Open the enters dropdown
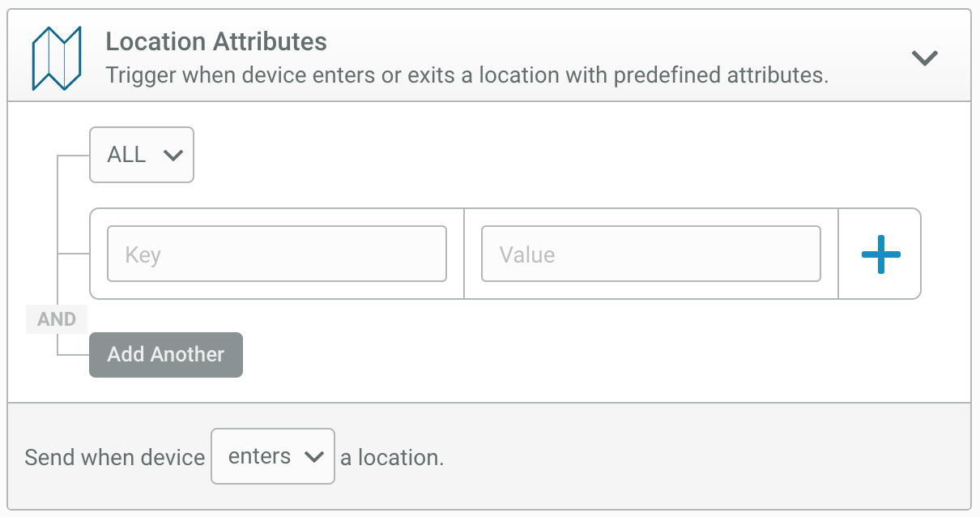The width and height of the screenshot is (980, 517). point(273,456)
